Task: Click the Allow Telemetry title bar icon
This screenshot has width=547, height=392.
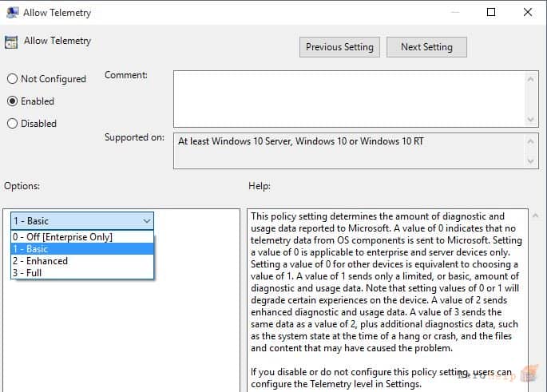Action: (x=13, y=12)
